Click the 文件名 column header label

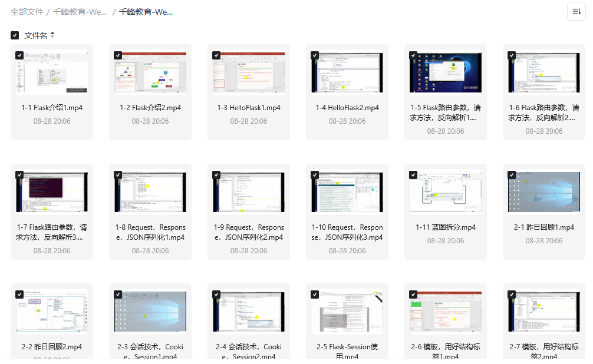tap(35, 35)
